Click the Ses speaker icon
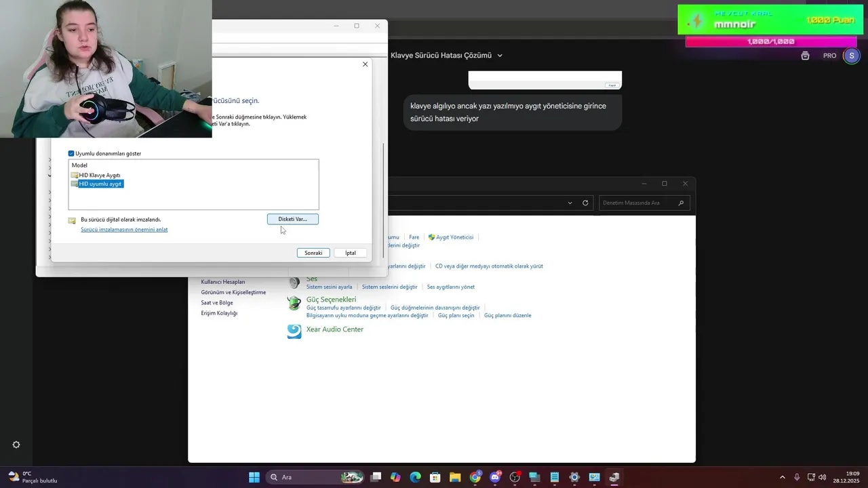The height and width of the screenshot is (488, 868). pos(294,283)
